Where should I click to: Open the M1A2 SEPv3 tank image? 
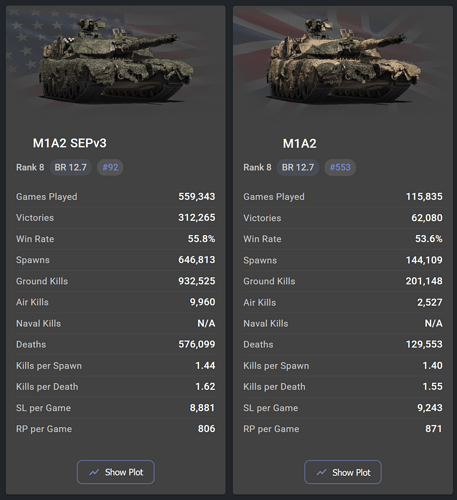click(x=116, y=60)
